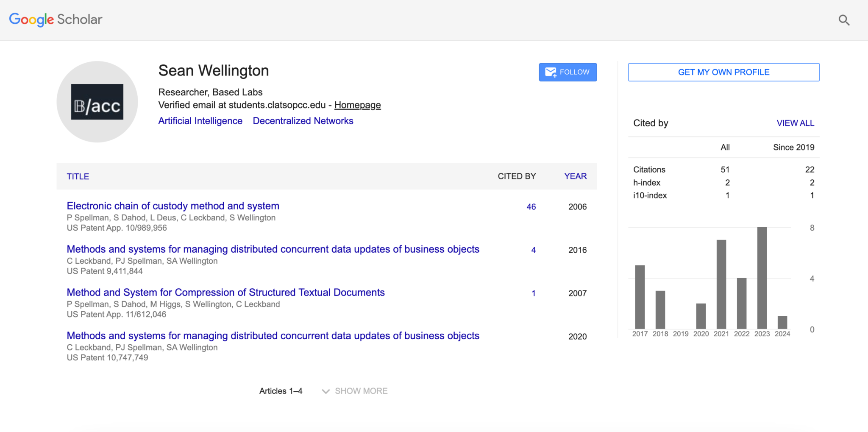Select the Artificial Intelligence interest tag
868x432 pixels.
(x=200, y=121)
